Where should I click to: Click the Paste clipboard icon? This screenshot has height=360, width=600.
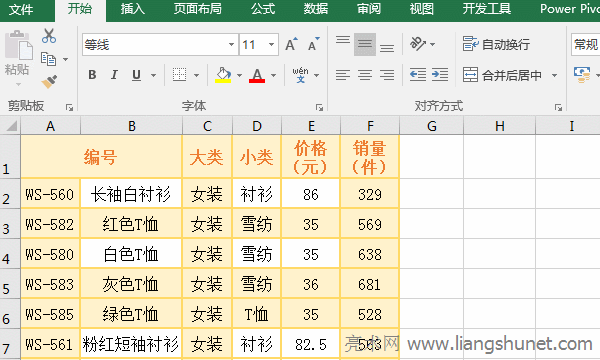pos(19,45)
